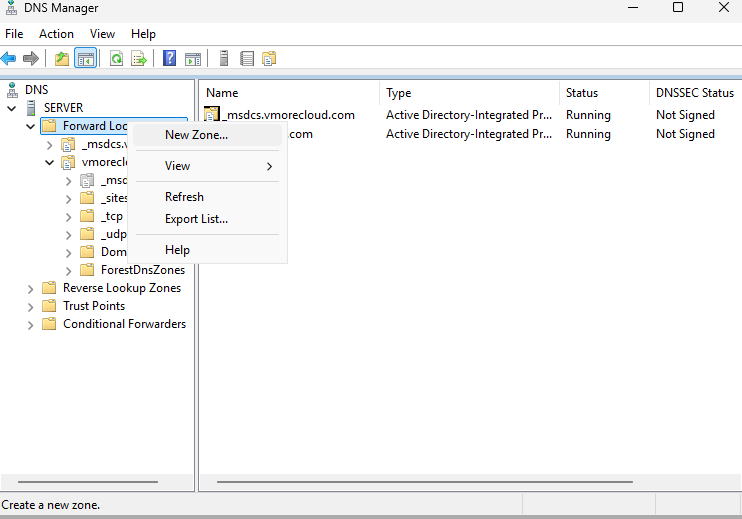Open the View submenu in context menu
The width and height of the screenshot is (742, 519).
point(207,166)
